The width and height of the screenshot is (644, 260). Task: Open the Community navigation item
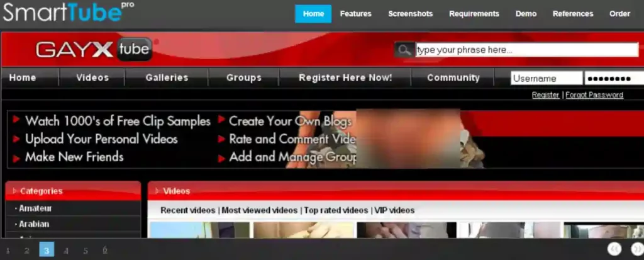coord(453,78)
